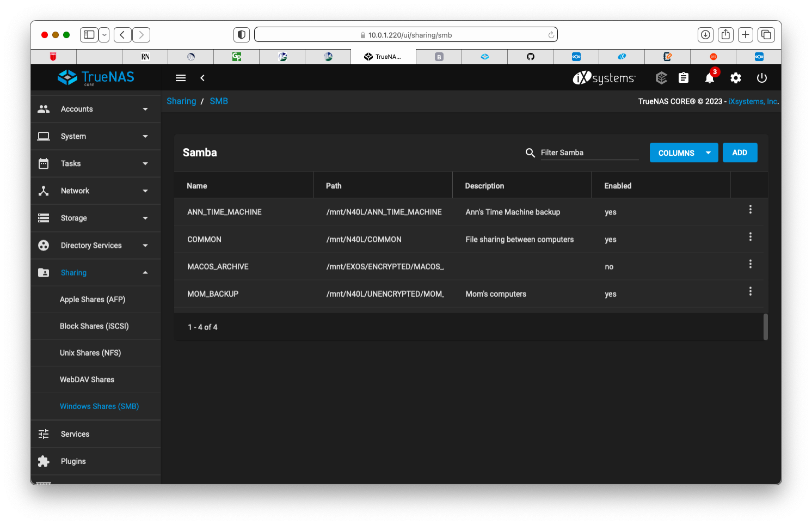The image size is (812, 525).
Task: Click the Filter Samba field
Action: point(589,152)
